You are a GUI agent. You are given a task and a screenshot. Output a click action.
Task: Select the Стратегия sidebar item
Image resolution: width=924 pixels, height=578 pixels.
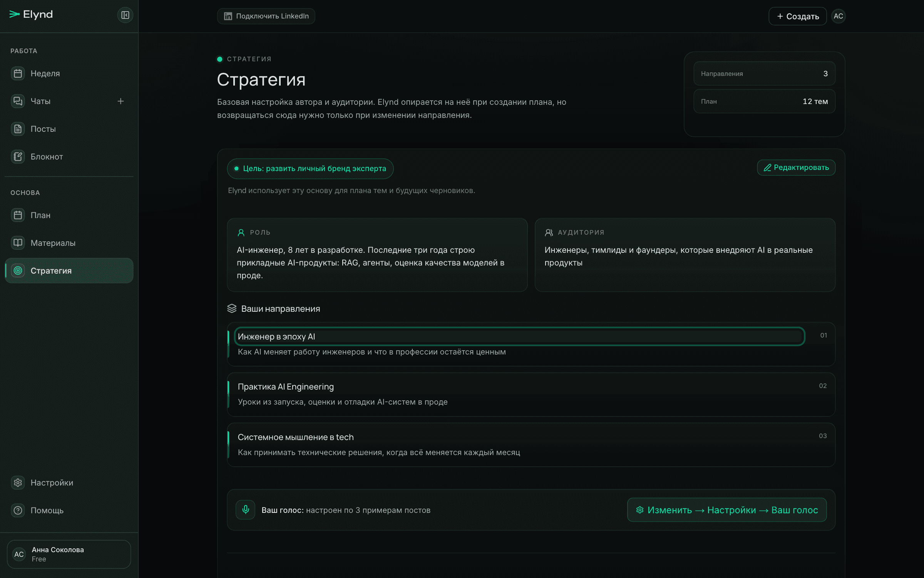[69, 271]
